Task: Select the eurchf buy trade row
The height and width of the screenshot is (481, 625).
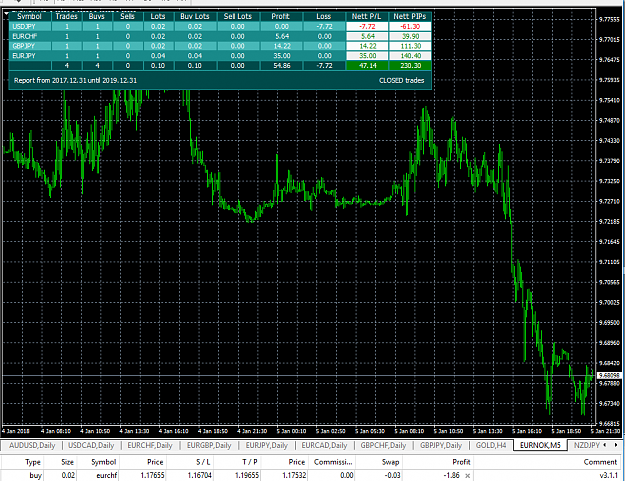Action: point(312,475)
